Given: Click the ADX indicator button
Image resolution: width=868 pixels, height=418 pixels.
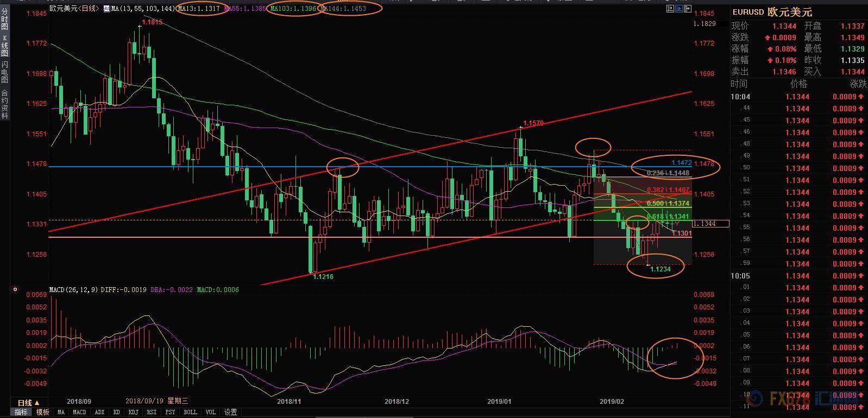Looking at the screenshot, I should pos(99,412).
